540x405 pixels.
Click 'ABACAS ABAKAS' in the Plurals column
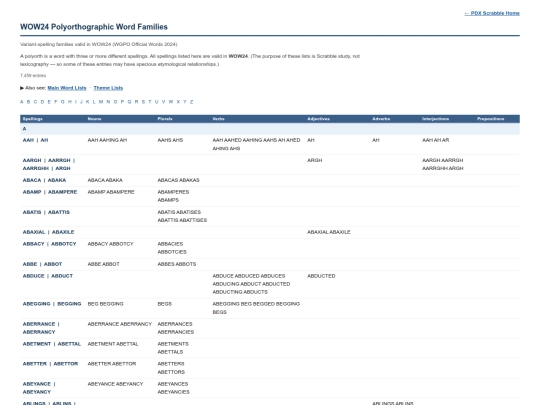pyautogui.click(x=178, y=180)
